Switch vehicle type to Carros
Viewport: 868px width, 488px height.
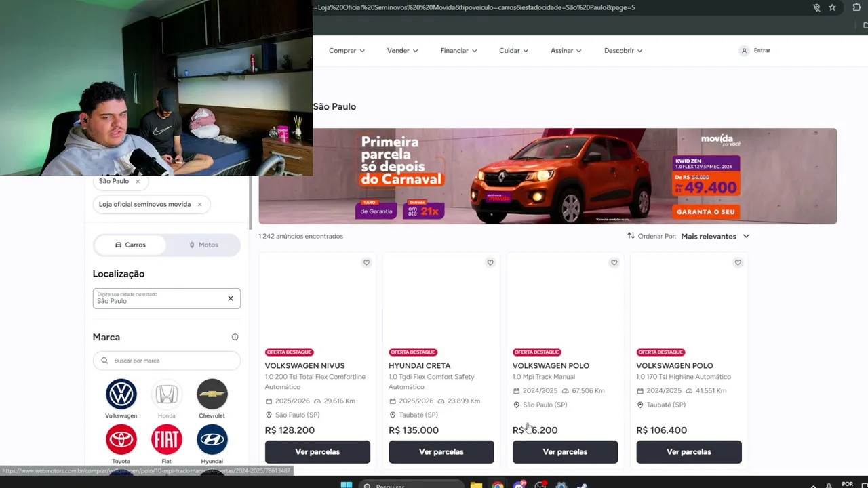130,245
